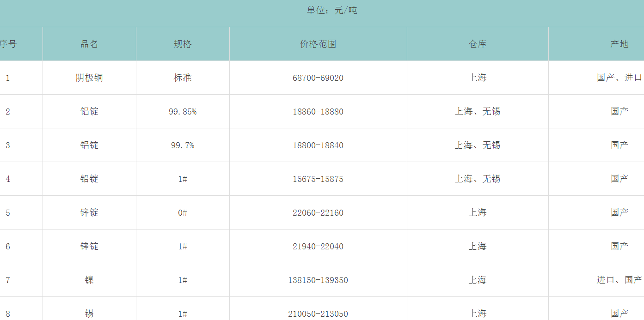
Task: Click 铅锭 in row 4
Action: tap(89, 179)
